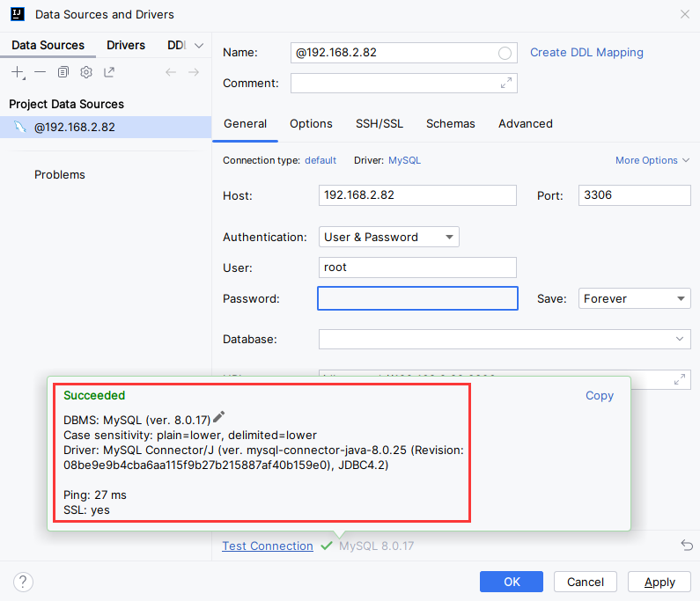Image resolution: width=700 pixels, height=601 pixels.
Task: Remove selected data source with minus icon
Action: 41,72
